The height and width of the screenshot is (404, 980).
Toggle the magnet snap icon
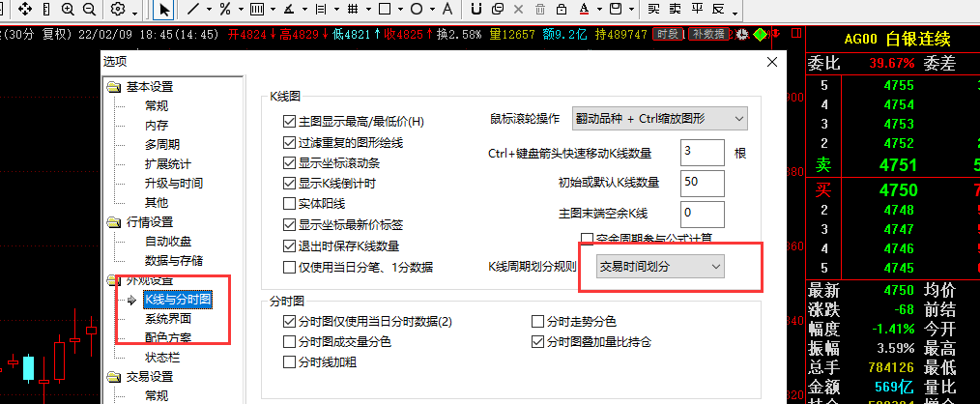[x=476, y=9]
